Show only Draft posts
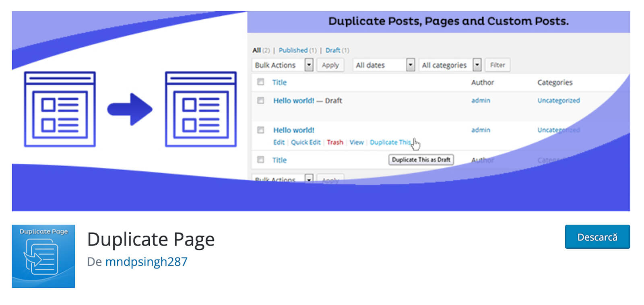The image size is (644, 305). 333,50
